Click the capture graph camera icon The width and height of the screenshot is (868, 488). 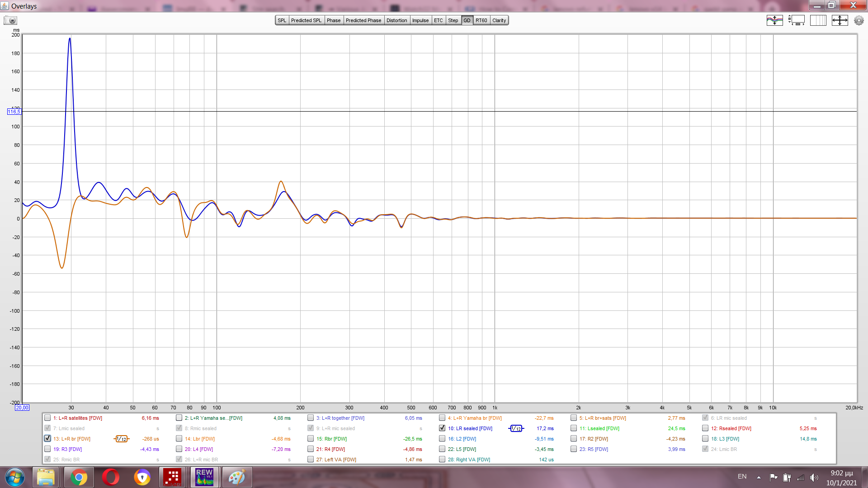(10, 20)
